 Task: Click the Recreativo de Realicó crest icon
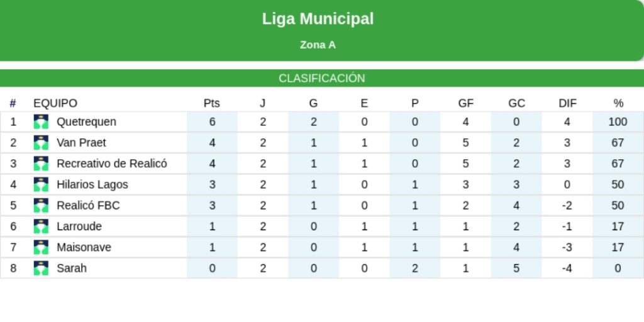41,164
